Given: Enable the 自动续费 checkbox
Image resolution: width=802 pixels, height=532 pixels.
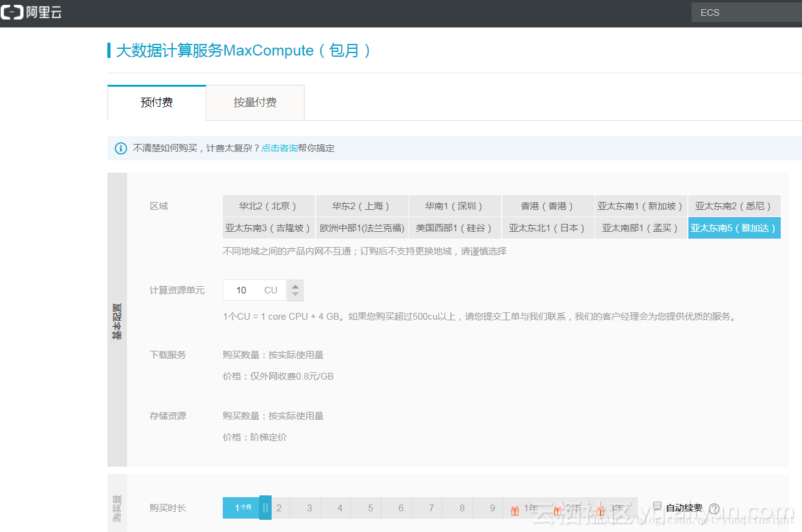Looking at the screenshot, I should [657, 506].
